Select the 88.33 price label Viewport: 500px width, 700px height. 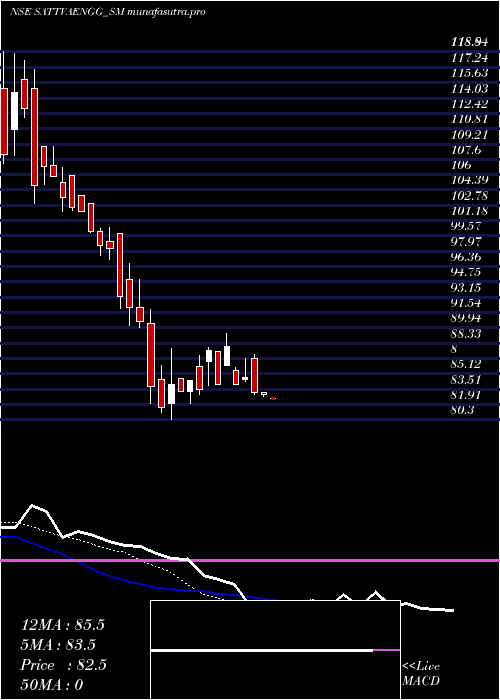[x=466, y=334]
